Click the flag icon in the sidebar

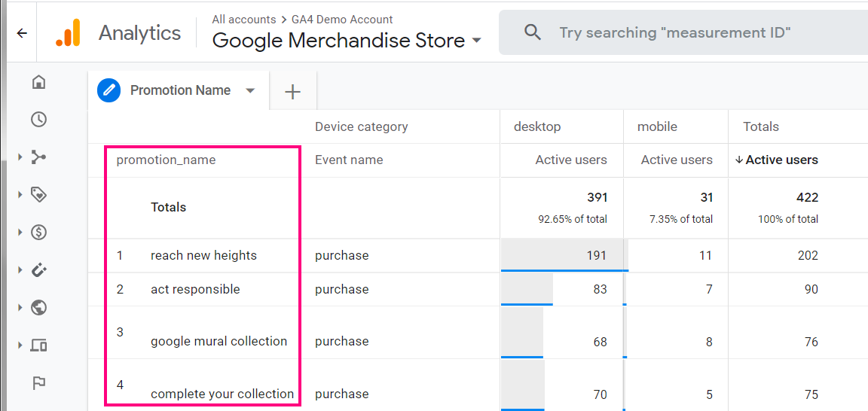pyautogui.click(x=38, y=383)
